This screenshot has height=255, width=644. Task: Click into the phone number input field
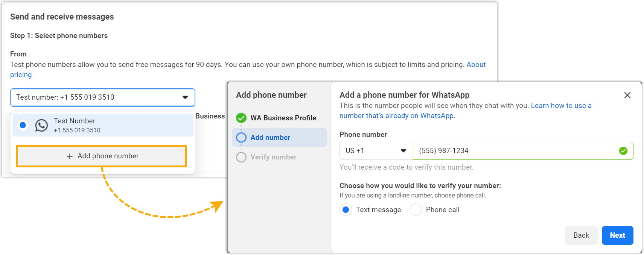tap(516, 151)
